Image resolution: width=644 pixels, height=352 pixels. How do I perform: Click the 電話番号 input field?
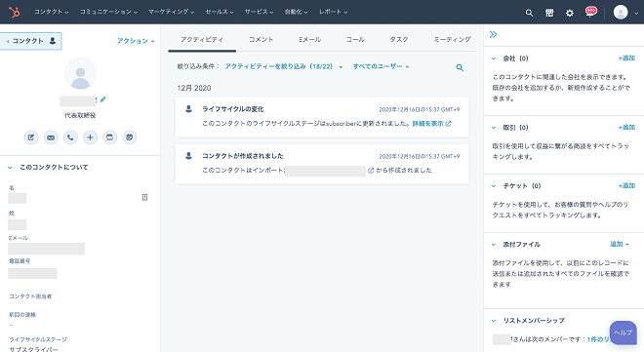[x=32, y=273]
